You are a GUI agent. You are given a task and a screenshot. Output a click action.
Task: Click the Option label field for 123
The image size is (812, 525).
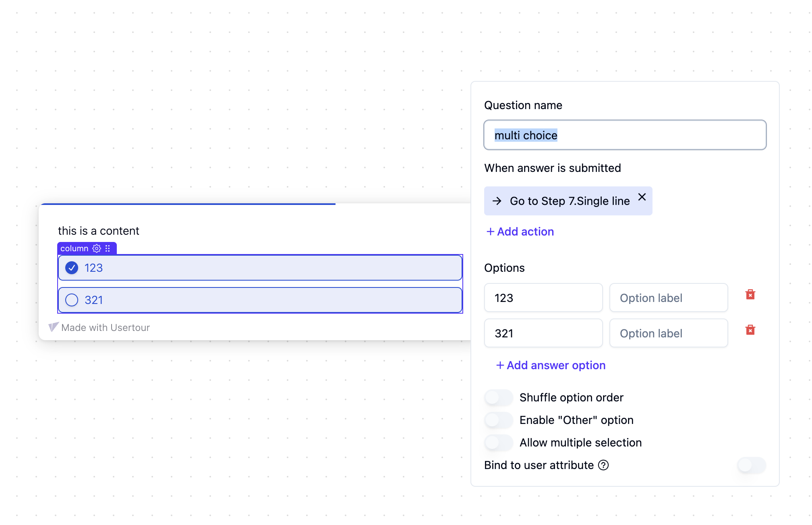point(668,298)
